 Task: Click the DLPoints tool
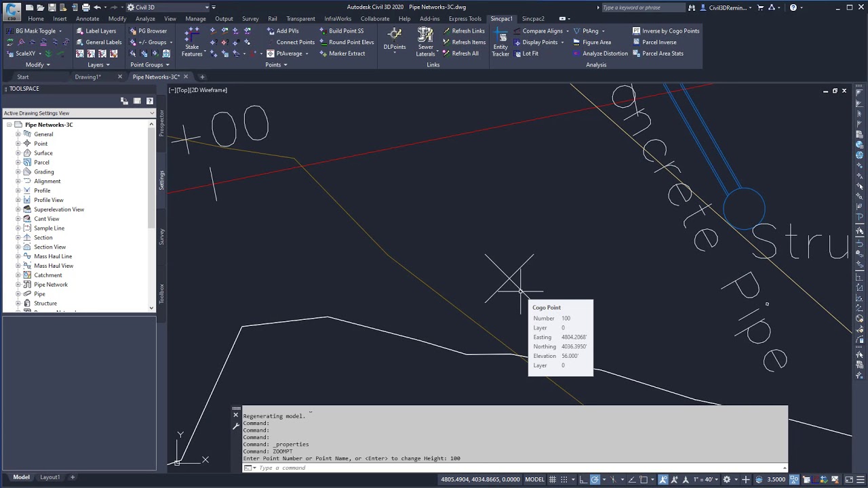pos(394,39)
